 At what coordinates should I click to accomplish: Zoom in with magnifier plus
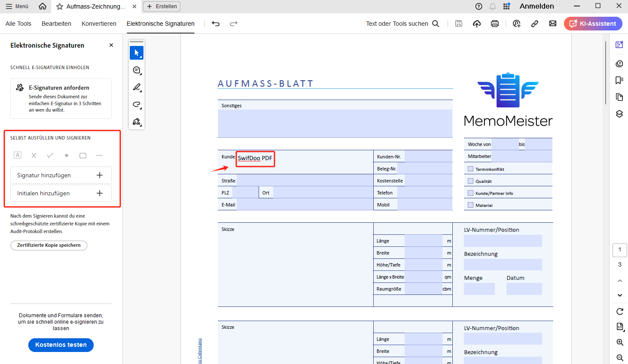(619, 342)
